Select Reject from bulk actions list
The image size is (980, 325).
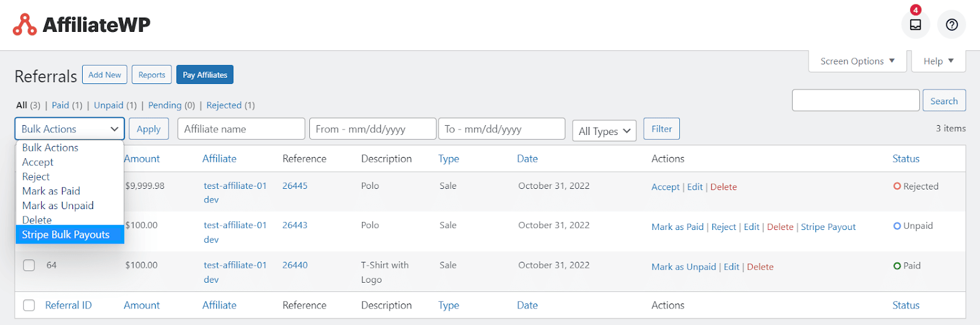pos(70,177)
